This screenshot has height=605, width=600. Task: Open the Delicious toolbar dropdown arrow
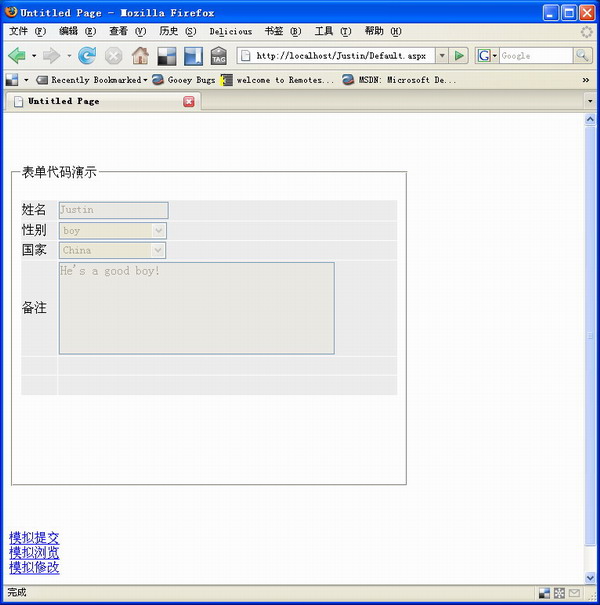[x=26, y=80]
